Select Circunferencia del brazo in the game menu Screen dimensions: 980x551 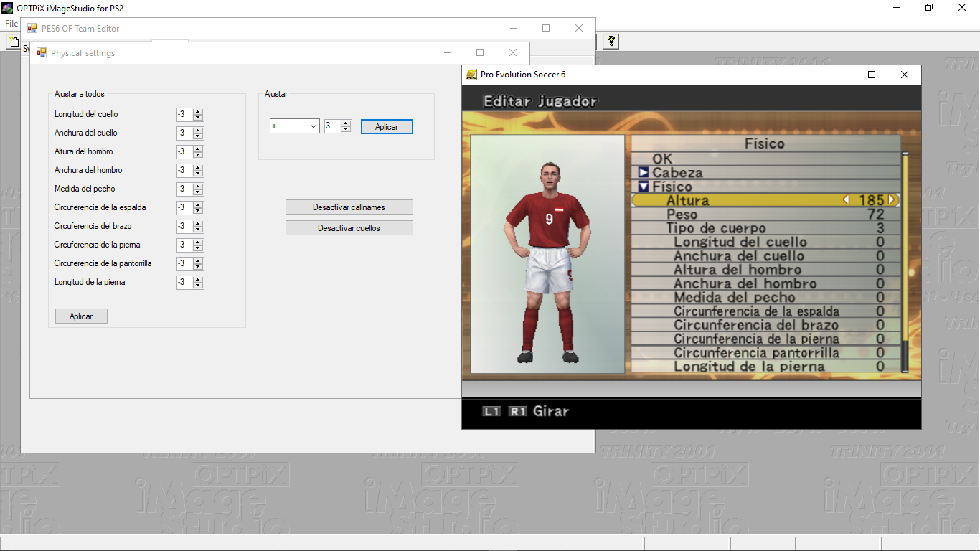[765, 325]
